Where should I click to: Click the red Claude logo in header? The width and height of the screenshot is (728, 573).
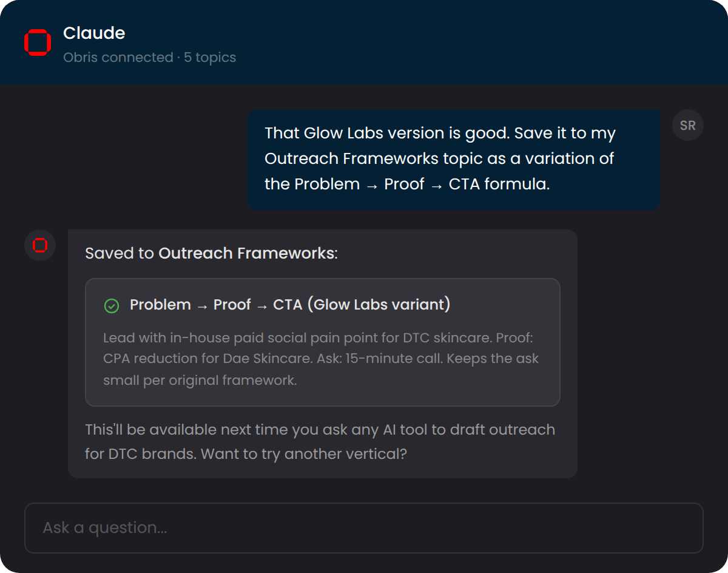(x=38, y=42)
